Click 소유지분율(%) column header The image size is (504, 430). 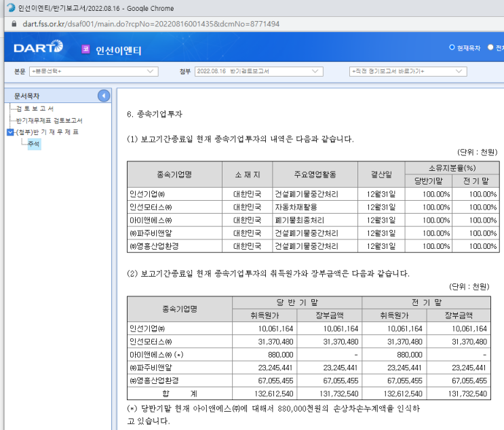452,168
